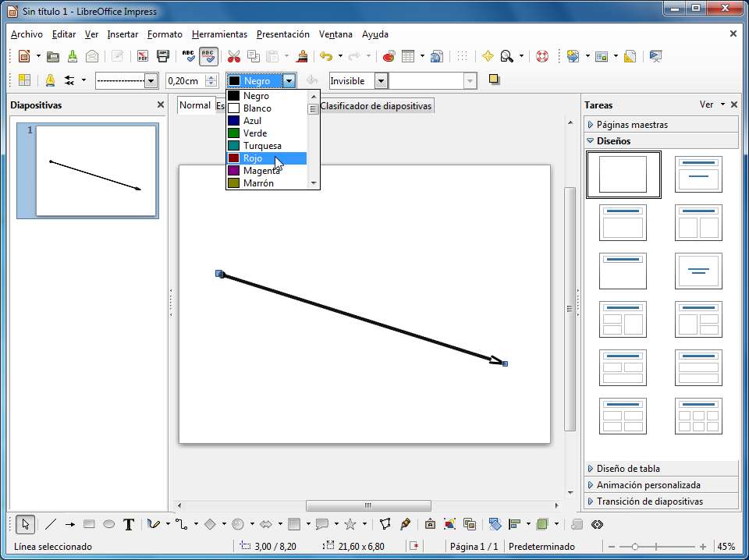Select Rojo in color list
This screenshot has height=560, width=749.
coord(267,158)
